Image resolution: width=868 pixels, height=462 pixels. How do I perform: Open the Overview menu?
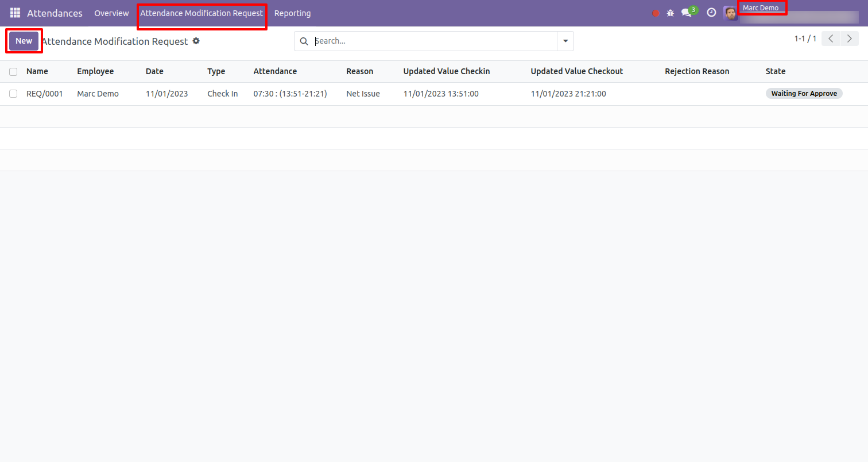[x=111, y=13]
